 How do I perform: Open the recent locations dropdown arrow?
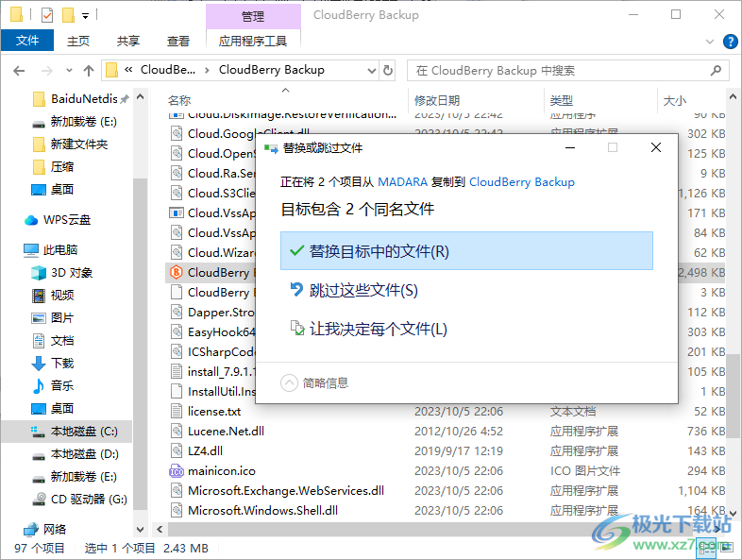tap(69, 71)
